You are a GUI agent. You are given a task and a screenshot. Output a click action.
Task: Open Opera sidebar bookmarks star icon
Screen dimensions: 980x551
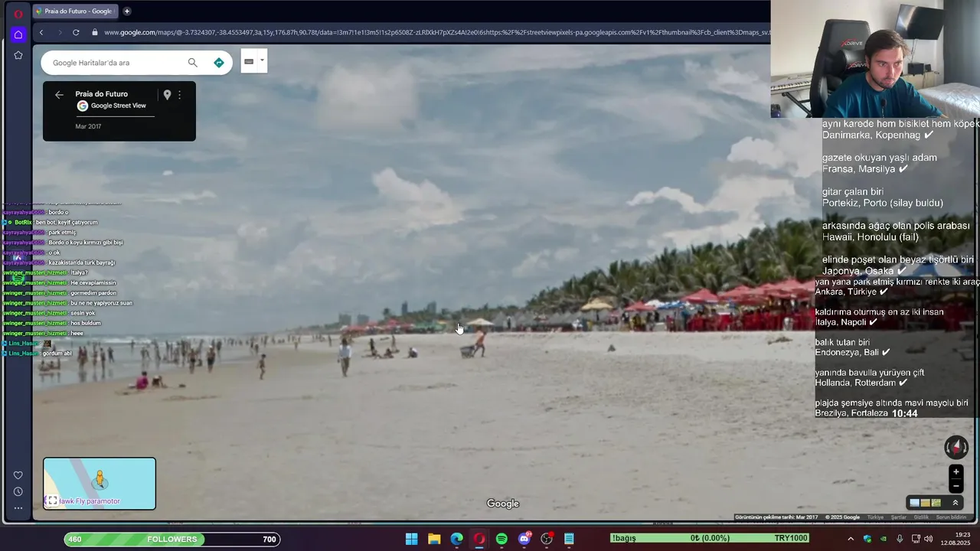tap(18, 55)
